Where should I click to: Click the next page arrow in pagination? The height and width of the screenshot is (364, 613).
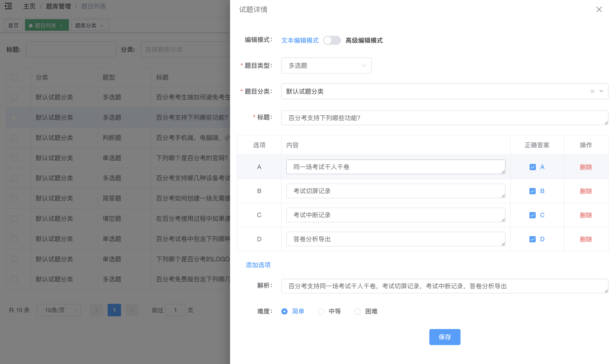[x=132, y=310]
